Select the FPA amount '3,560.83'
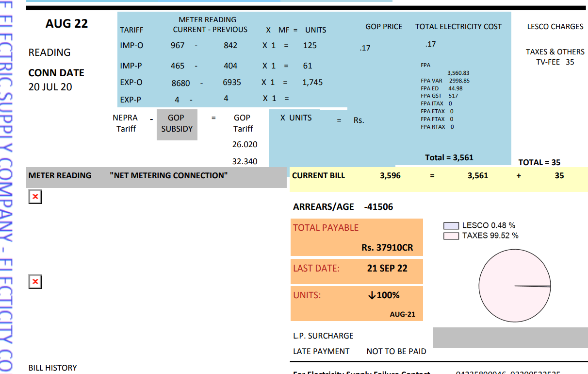Image resolution: width=588 pixels, height=374 pixels. pos(458,73)
